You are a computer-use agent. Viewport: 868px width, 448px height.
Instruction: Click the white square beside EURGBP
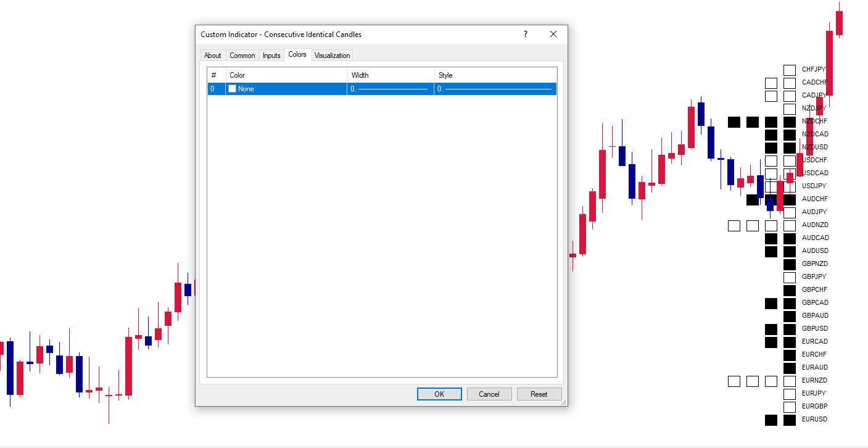point(790,407)
